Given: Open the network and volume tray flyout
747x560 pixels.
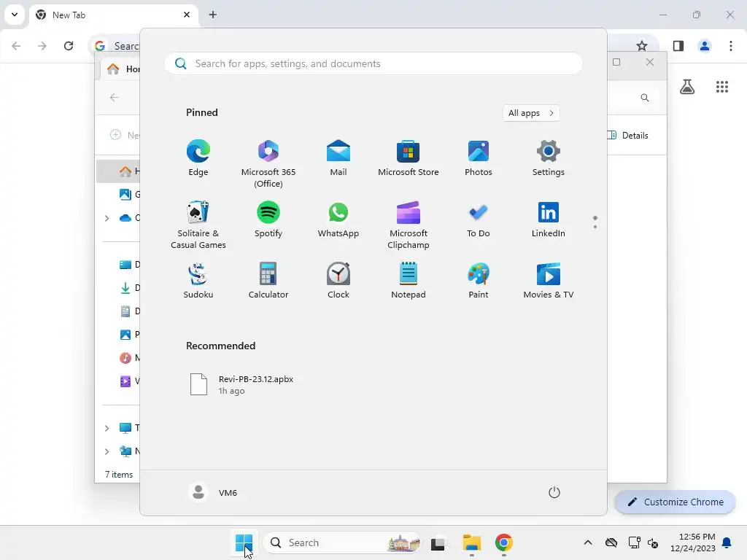Looking at the screenshot, I should click(643, 542).
